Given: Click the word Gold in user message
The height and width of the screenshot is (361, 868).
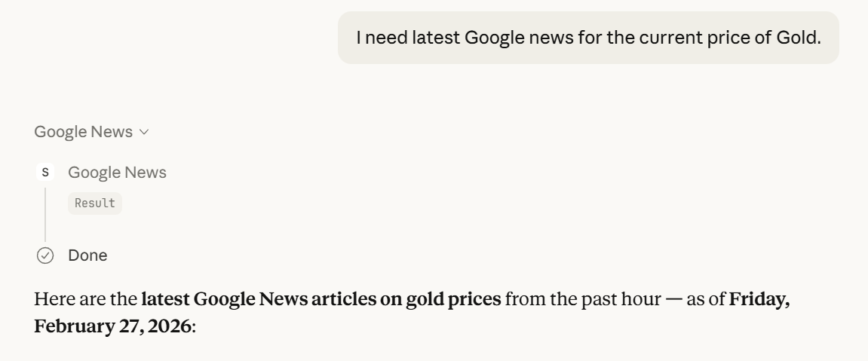Looking at the screenshot, I should click(x=798, y=38).
